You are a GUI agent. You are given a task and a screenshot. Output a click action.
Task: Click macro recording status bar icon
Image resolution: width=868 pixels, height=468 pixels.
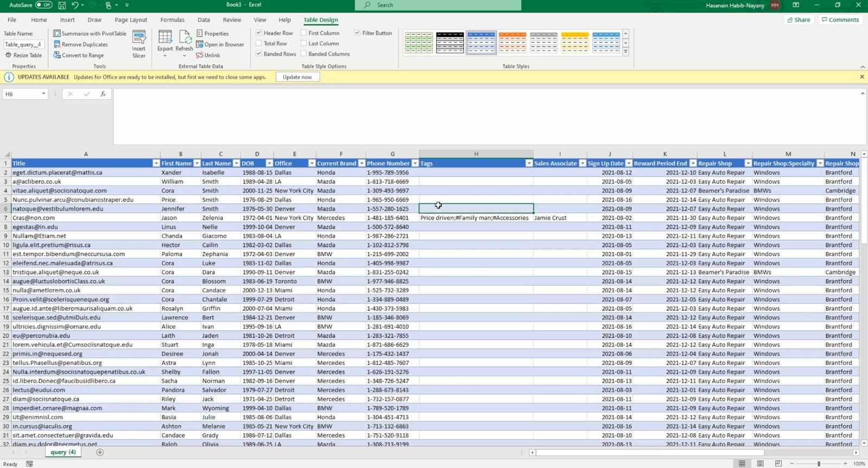click(29, 464)
